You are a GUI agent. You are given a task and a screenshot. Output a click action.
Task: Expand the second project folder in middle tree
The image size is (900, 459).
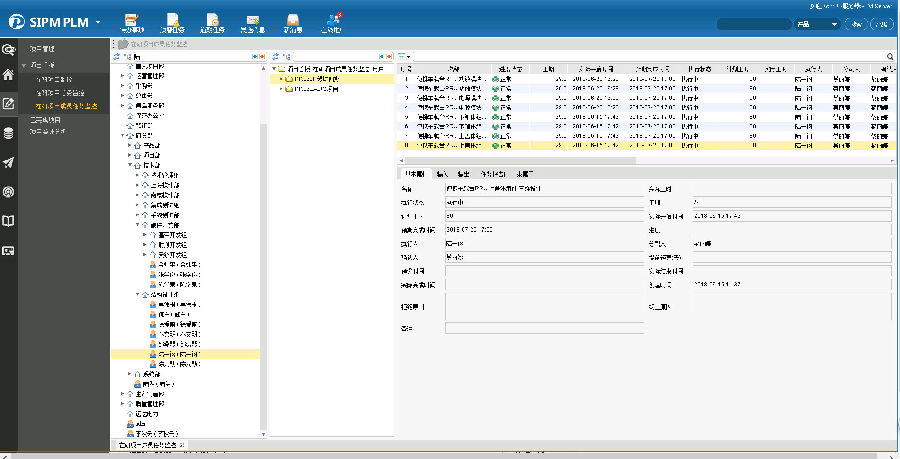point(282,89)
